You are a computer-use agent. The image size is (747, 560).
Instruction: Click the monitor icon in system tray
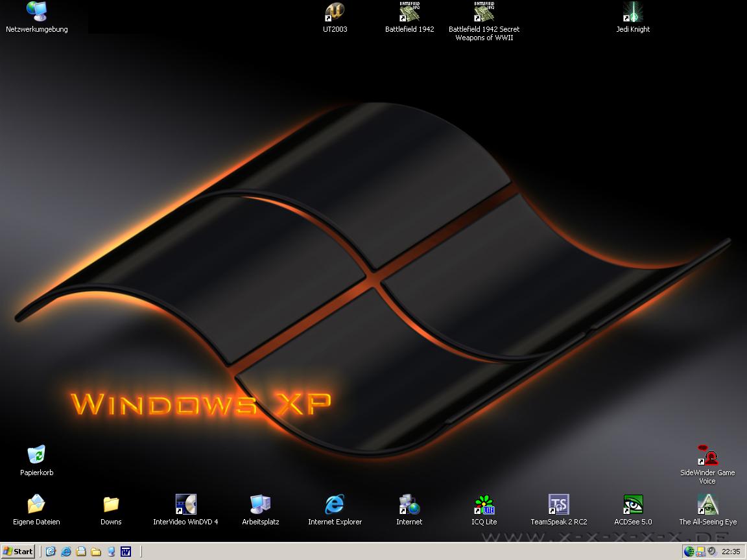[700, 552]
